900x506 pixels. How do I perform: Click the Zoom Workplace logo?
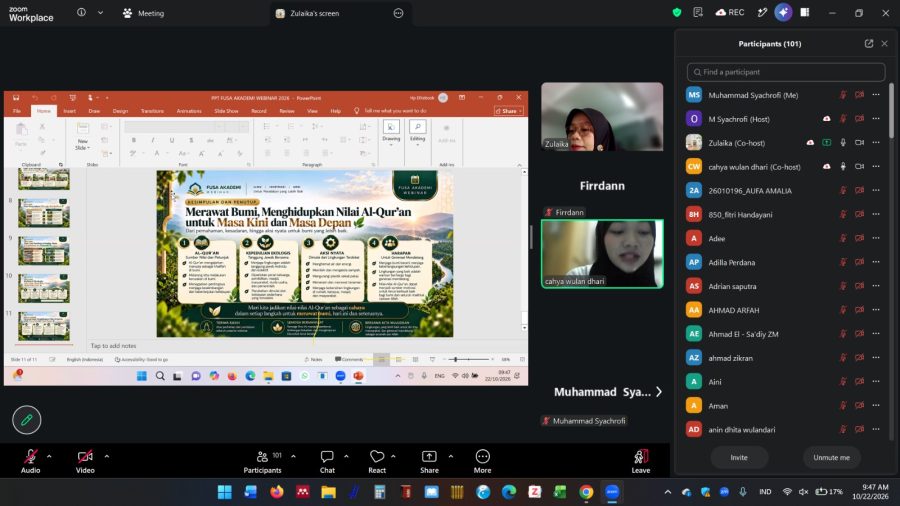pos(31,14)
